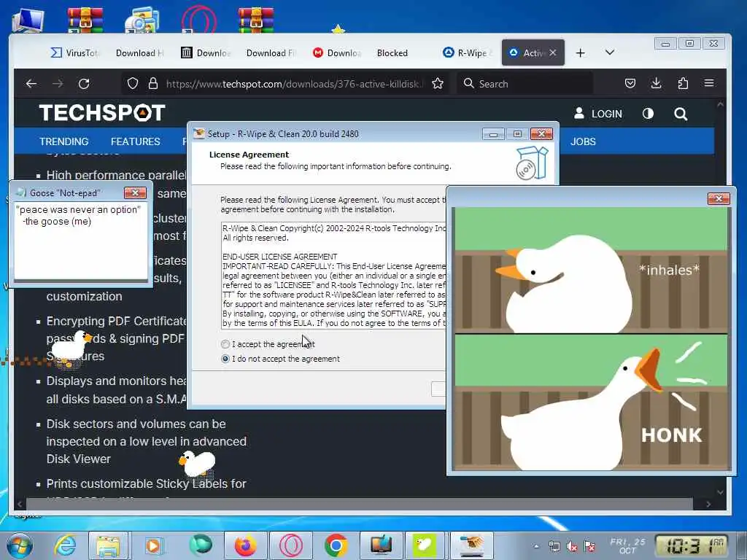The width and height of the screenshot is (747, 560).
Task: Click the goose HONK meme image
Action: (591, 338)
